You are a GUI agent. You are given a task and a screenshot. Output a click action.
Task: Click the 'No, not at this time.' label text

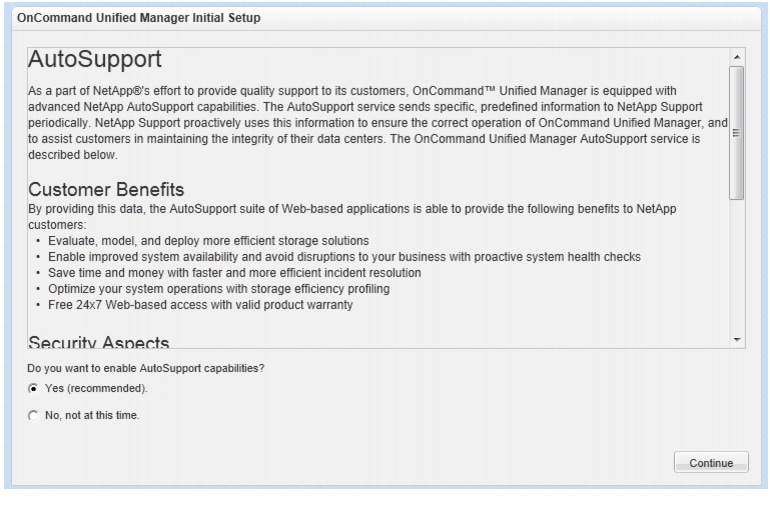pyautogui.click(x=93, y=416)
